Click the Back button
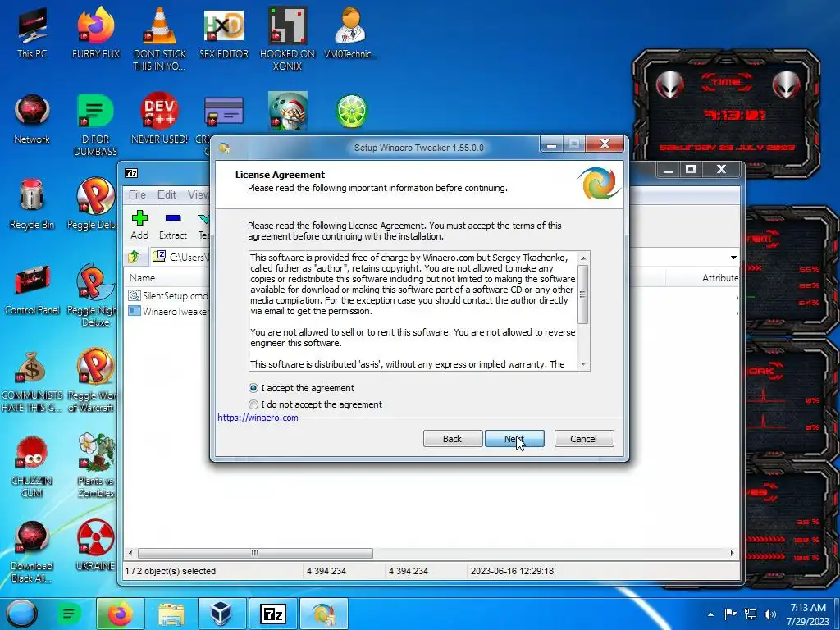This screenshot has width=840, height=630. click(x=452, y=439)
